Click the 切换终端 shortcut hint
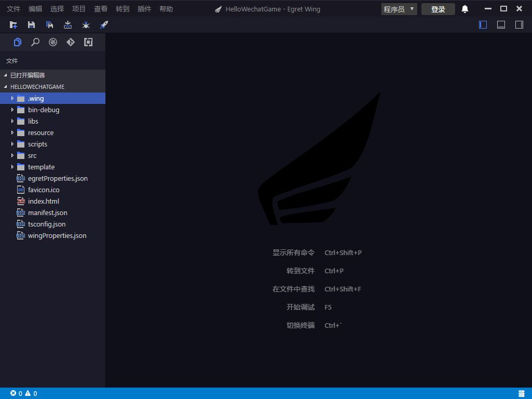532x399 pixels. pyautogui.click(x=301, y=325)
